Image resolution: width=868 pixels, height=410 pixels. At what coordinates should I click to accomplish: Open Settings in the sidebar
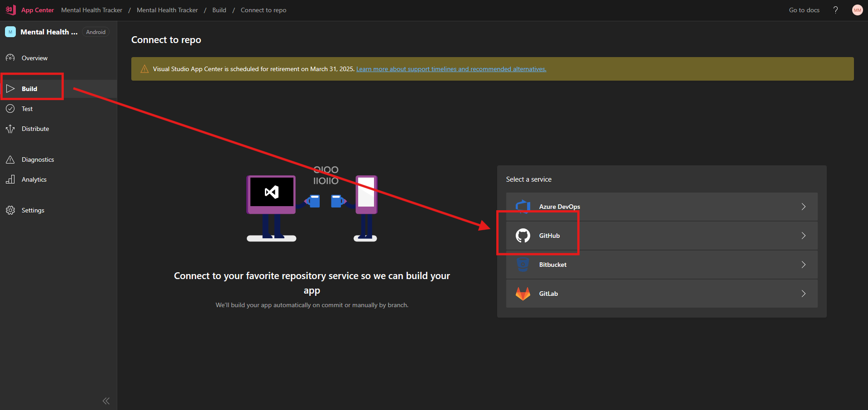(x=58, y=210)
